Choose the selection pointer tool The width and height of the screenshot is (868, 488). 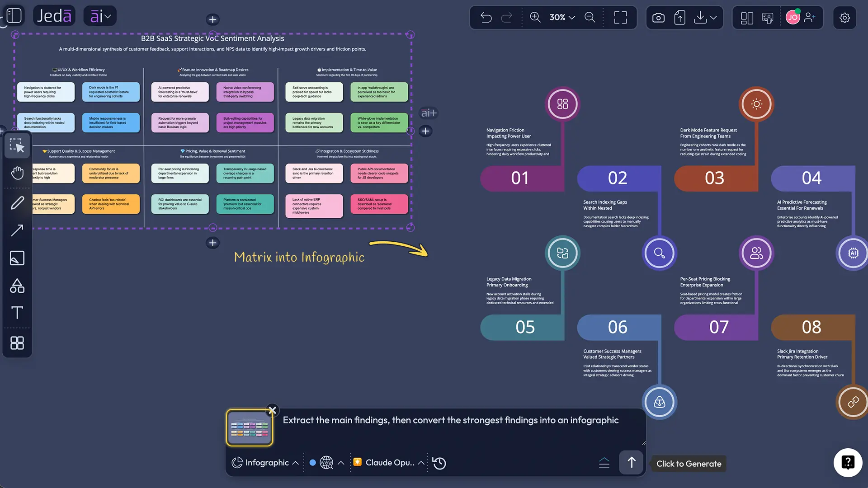tap(17, 145)
